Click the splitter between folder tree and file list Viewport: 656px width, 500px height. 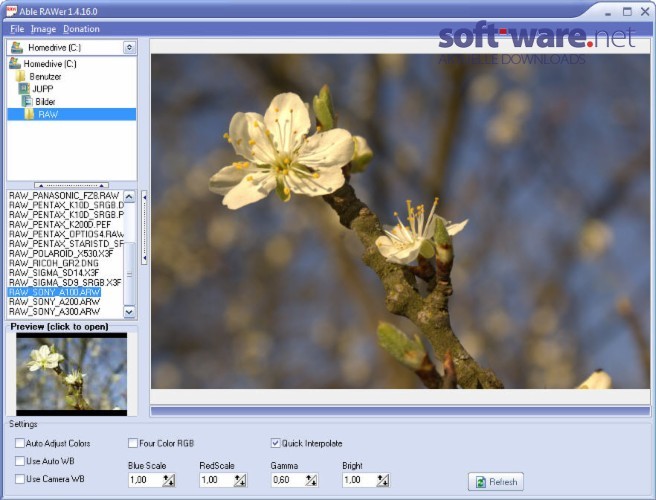click(72, 185)
